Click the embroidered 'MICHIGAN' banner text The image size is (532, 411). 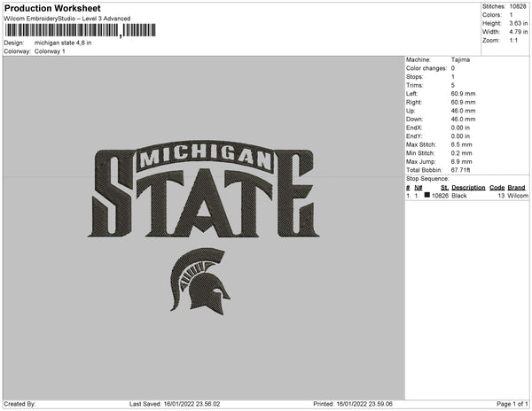[x=206, y=156]
